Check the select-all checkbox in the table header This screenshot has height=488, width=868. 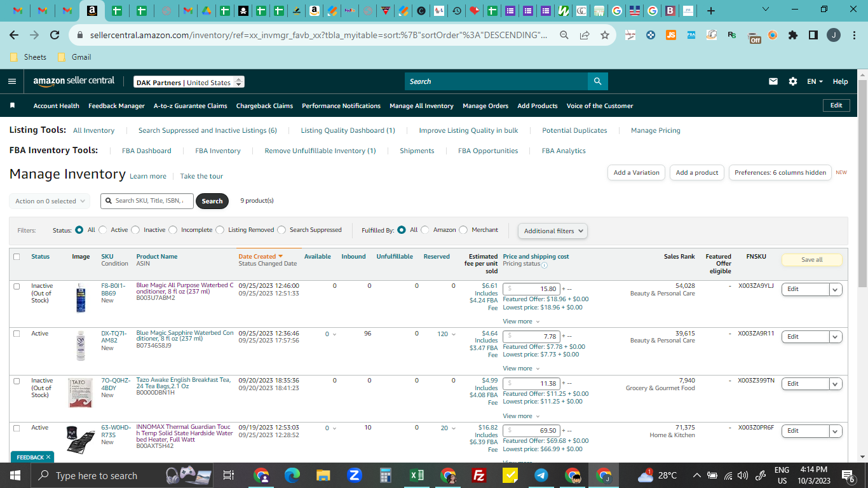point(17,257)
